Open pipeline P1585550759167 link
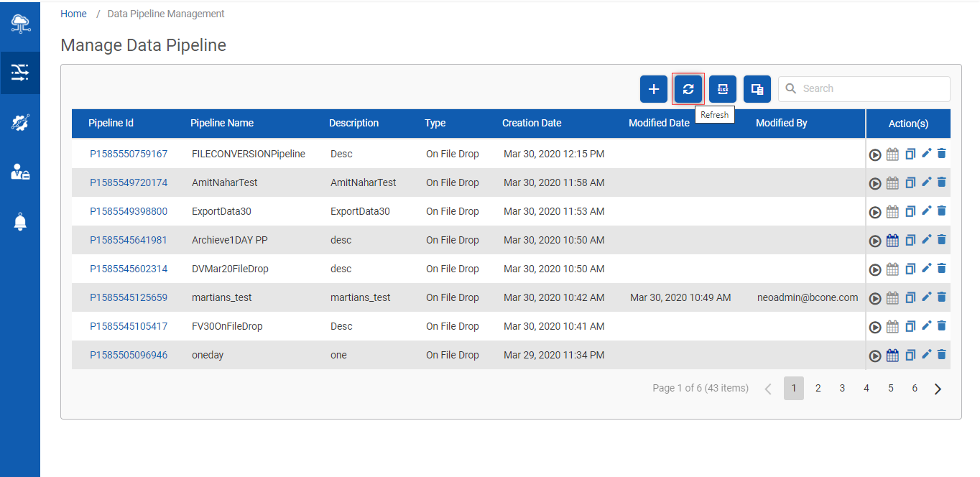This screenshot has width=980, height=477. [129, 154]
